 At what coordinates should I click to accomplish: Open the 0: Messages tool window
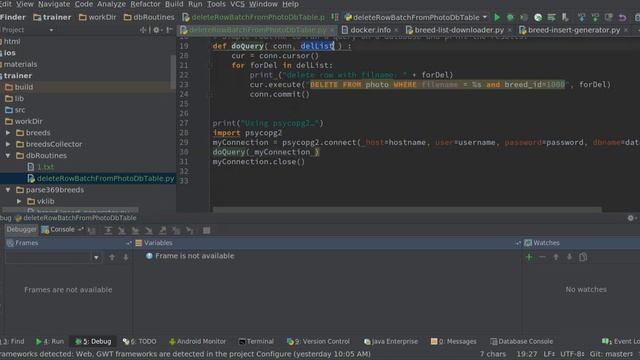click(453, 341)
